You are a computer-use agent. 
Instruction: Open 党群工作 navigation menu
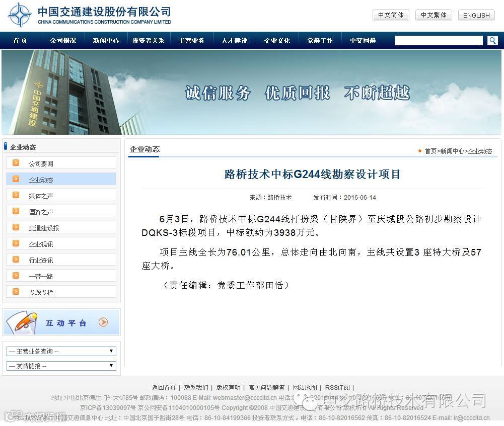[320, 40]
